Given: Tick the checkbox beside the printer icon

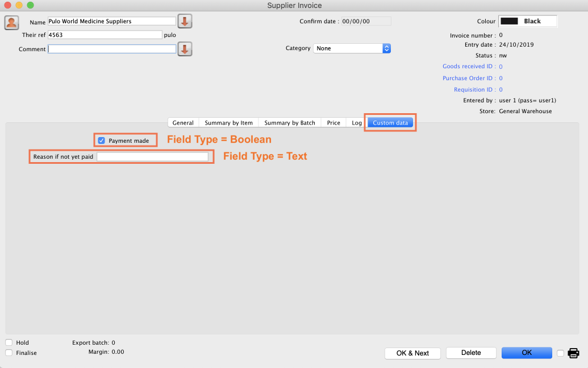Looking at the screenshot, I should click(x=561, y=353).
